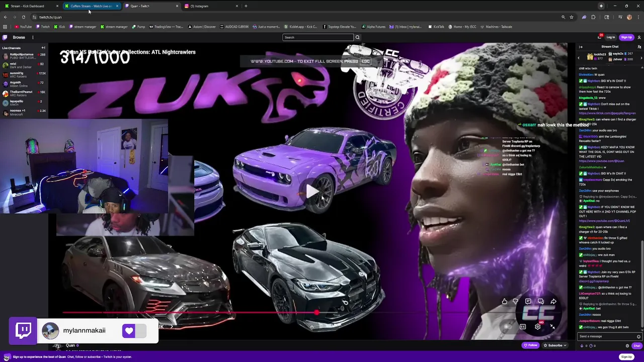Open a new browser tab
Viewport: 644px width, 362px height.
click(246, 6)
